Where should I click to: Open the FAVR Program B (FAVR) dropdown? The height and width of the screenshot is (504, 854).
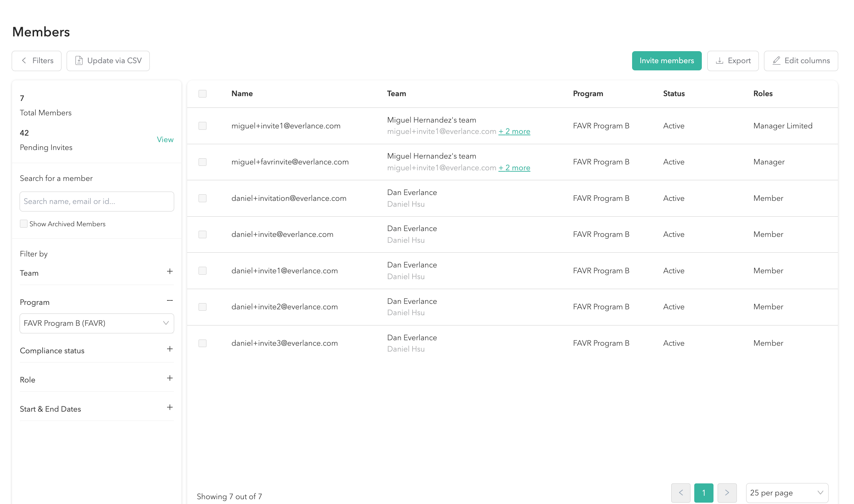[97, 323]
